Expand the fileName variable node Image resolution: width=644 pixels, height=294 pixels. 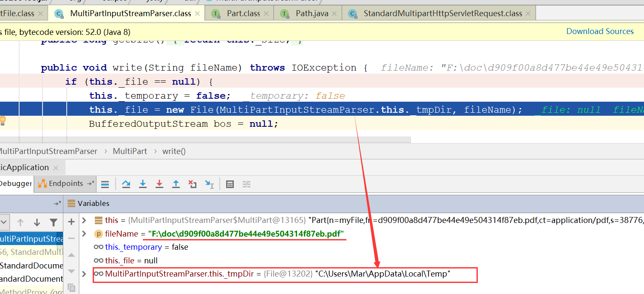point(84,234)
